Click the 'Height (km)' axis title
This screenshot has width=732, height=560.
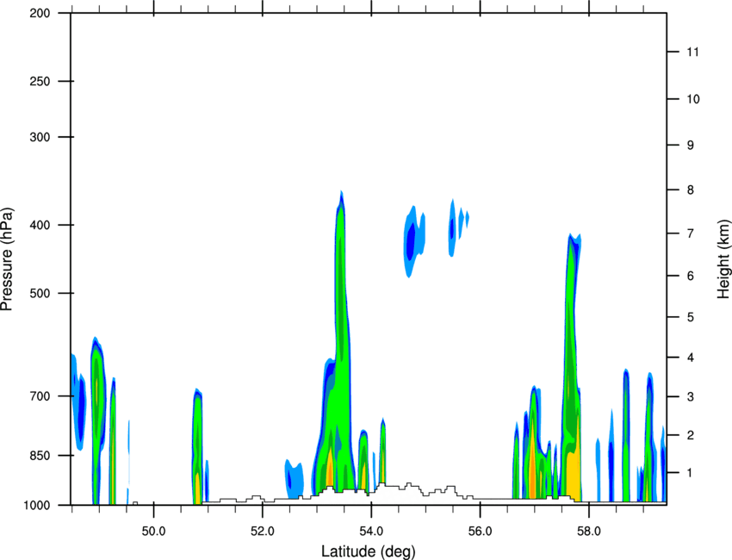point(723,259)
